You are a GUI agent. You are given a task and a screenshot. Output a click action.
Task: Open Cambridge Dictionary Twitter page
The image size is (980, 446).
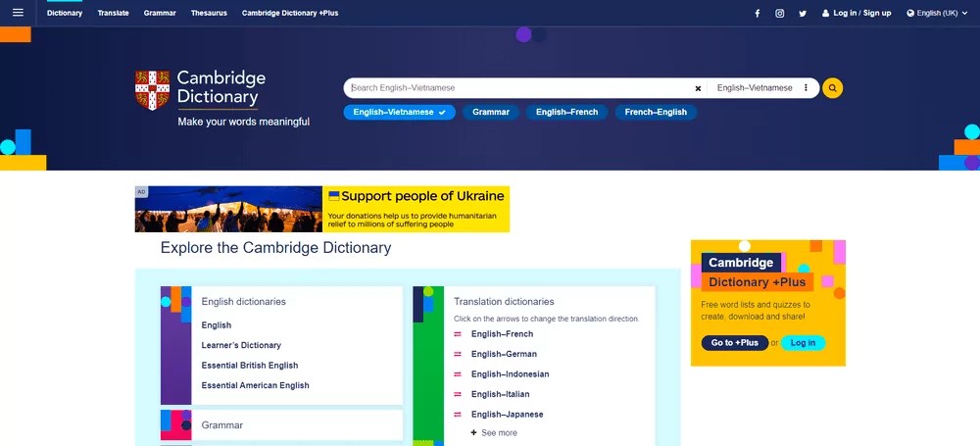803,14
